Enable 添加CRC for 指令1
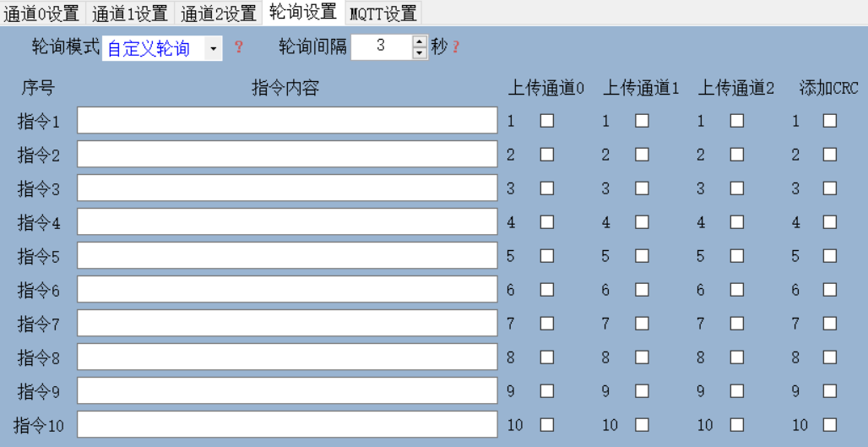 [x=830, y=121]
